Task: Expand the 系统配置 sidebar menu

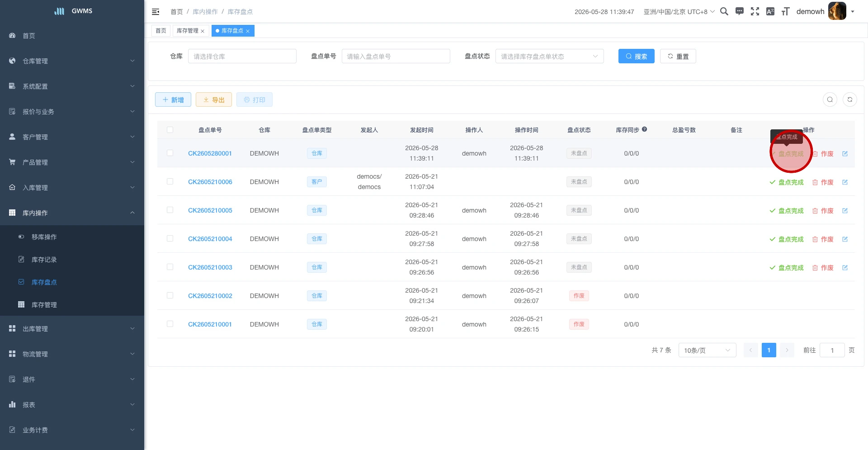Action: pos(72,86)
